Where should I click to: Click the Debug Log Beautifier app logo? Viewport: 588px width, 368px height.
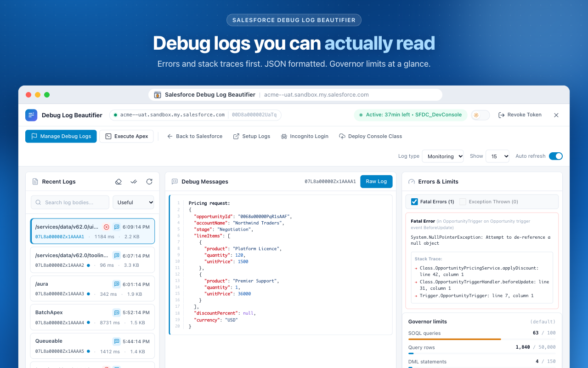(x=31, y=115)
